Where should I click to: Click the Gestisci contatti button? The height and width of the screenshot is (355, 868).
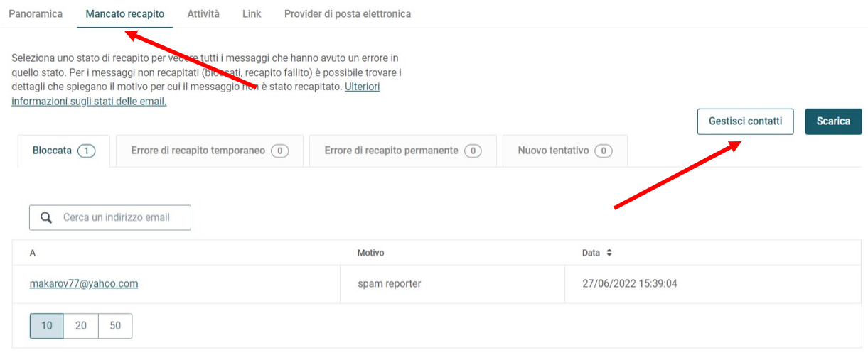click(745, 121)
